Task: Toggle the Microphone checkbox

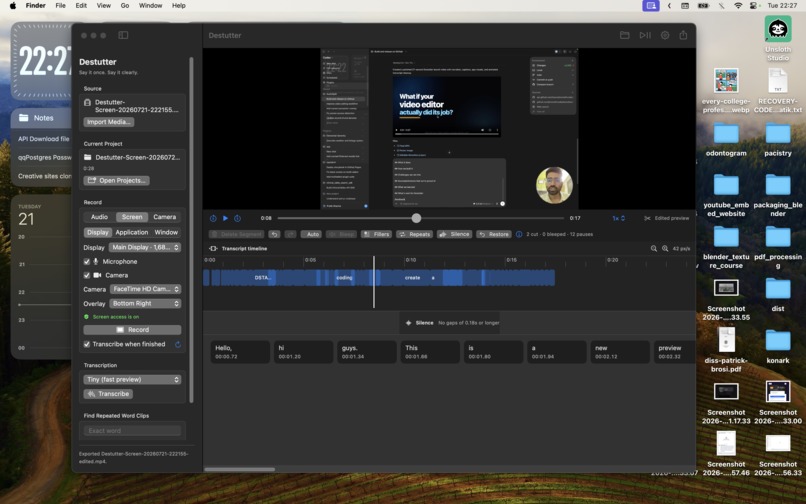Action: pos(87,262)
